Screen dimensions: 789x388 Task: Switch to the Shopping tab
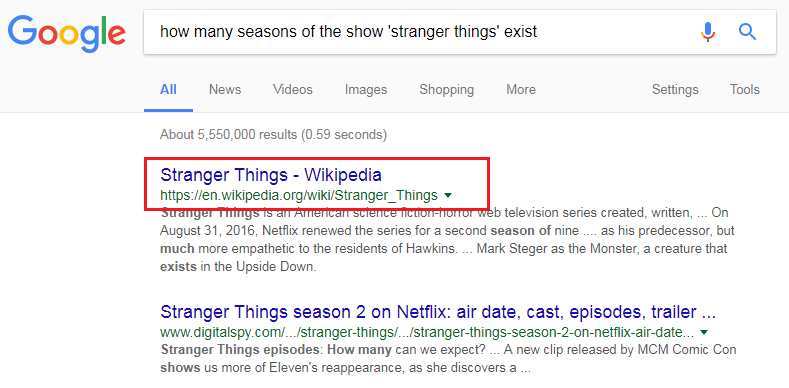(x=446, y=90)
